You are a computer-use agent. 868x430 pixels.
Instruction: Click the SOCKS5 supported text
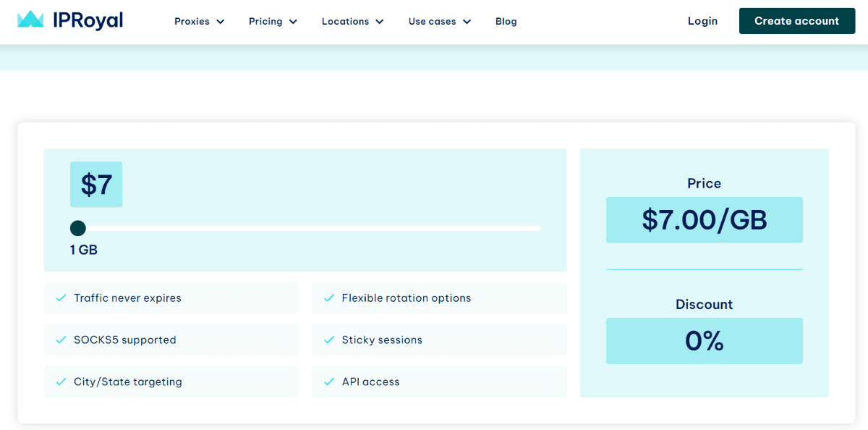pos(125,340)
